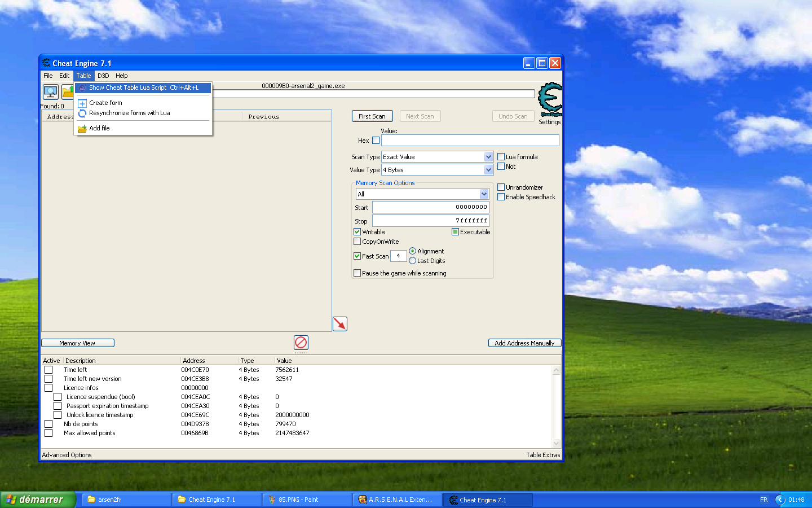
Task: Click the Cheat Engine logo above Settings
Action: pos(550,99)
